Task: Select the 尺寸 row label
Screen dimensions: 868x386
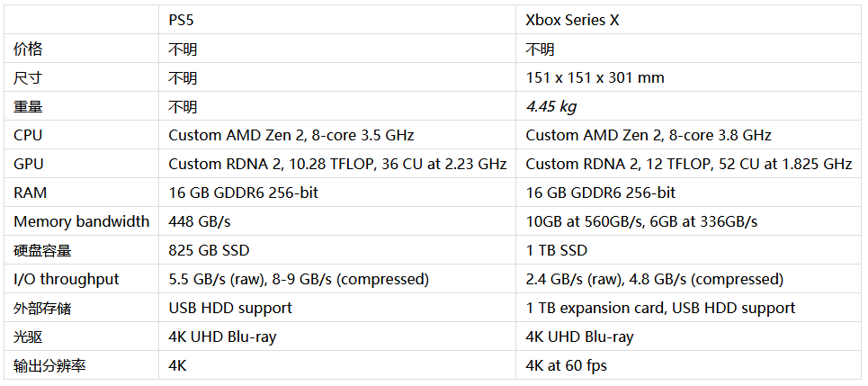Action: 28,77
